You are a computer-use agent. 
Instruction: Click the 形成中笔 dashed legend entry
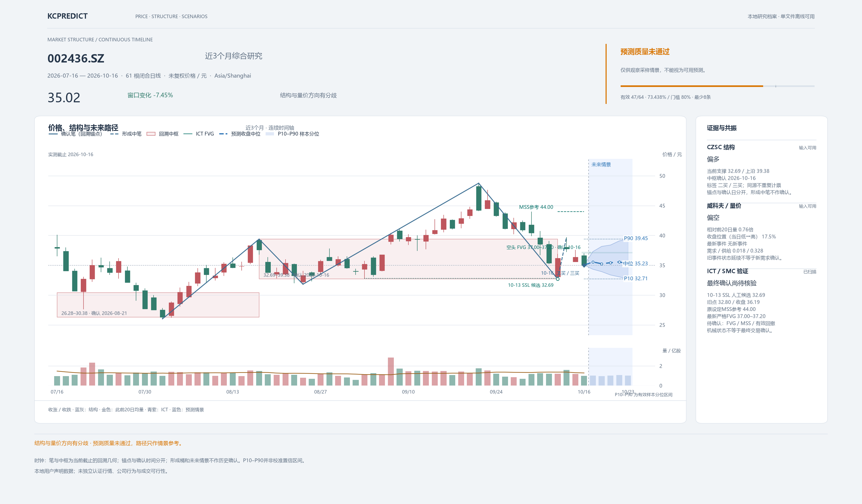pos(126,134)
